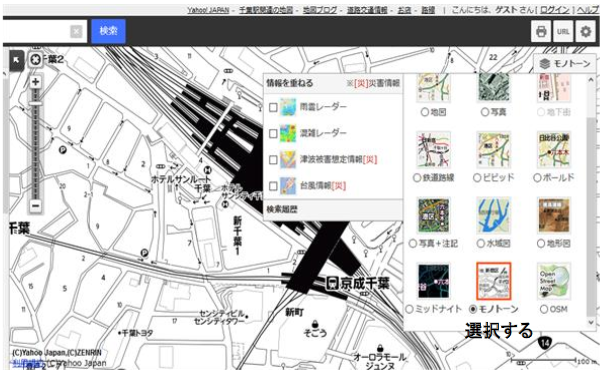This screenshot has height=377, width=604.
Task: Click the 雨雲レーダー overlay icon
Action: tap(288, 107)
